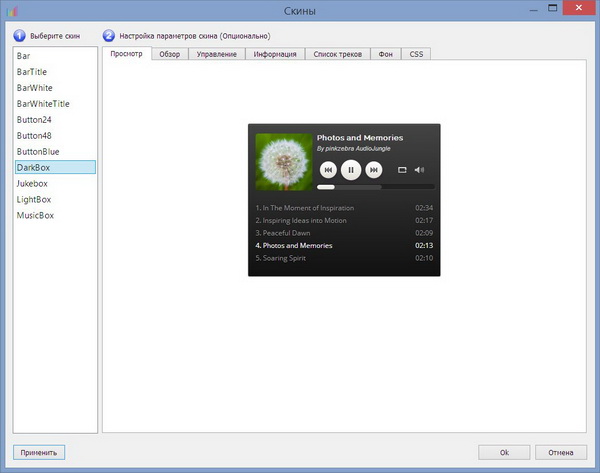Skip to next track in player preview

pyautogui.click(x=373, y=170)
